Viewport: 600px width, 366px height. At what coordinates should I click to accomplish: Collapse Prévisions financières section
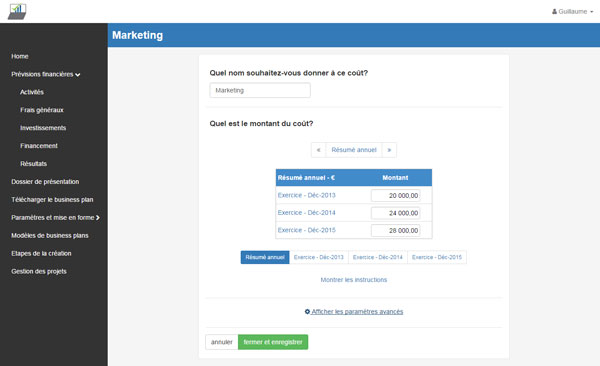tap(46, 74)
